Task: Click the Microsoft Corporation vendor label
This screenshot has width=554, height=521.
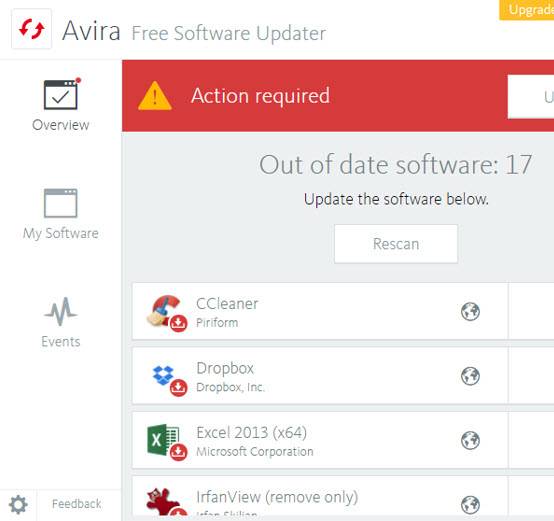Action: pyautogui.click(x=255, y=451)
